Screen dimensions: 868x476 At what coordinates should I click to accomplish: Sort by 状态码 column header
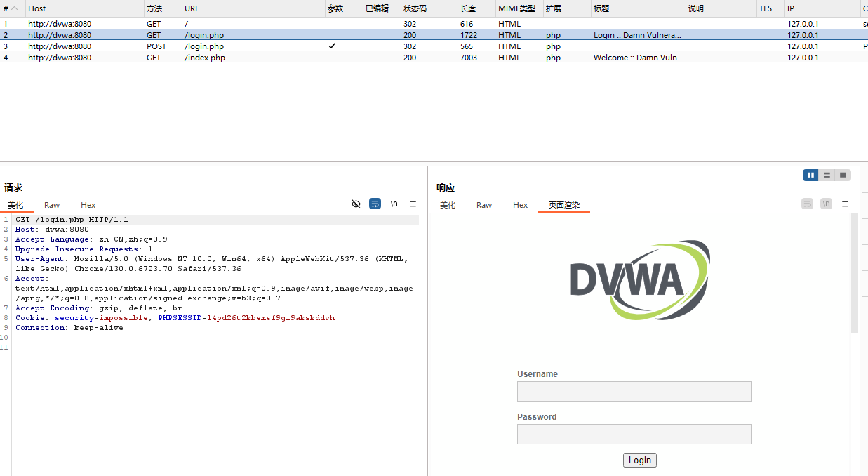(429, 8)
